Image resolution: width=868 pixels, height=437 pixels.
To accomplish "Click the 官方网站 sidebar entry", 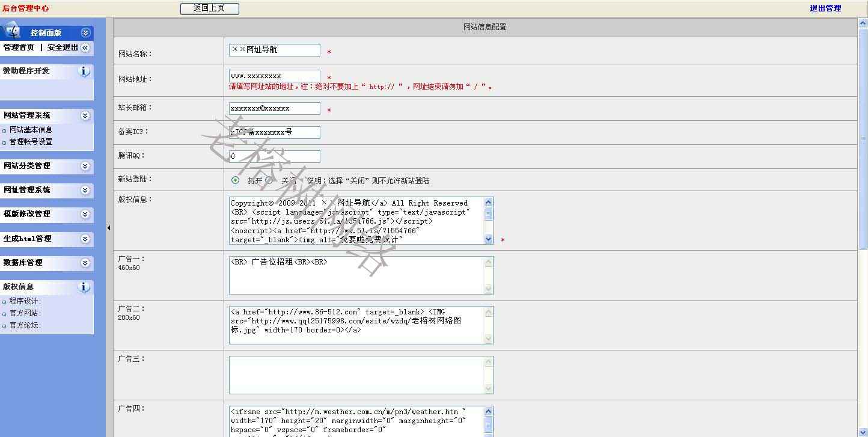I will (25, 313).
